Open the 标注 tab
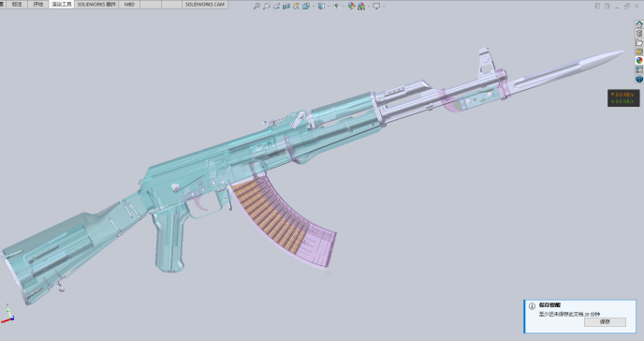This screenshot has height=341, width=644. click(17, 4)
